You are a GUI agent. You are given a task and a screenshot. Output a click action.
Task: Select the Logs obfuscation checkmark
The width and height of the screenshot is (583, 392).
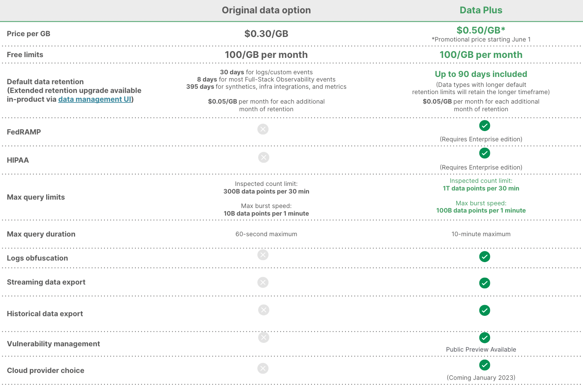pos(485,257)
